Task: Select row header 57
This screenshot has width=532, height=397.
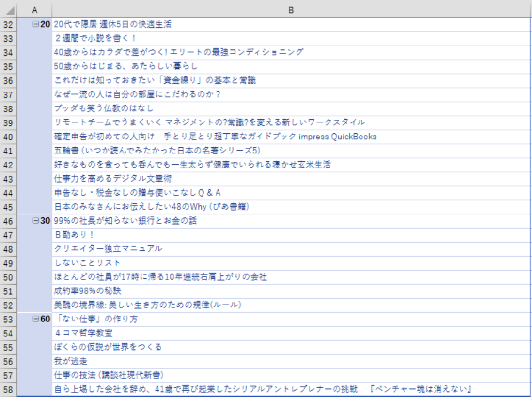Action: click(9, 376)
